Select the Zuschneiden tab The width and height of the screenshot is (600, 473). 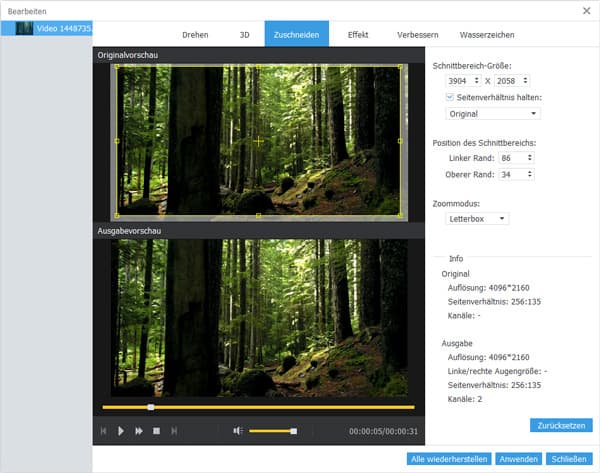(x=297, y=34)
